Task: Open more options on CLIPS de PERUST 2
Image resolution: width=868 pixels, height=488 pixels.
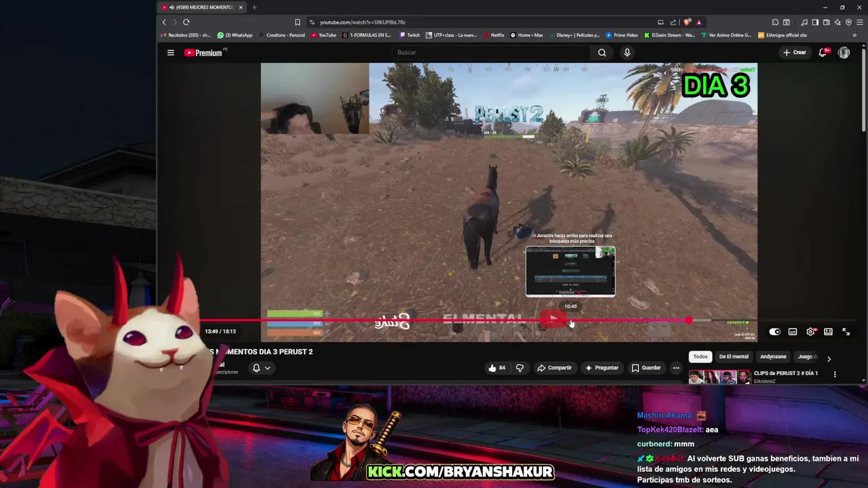Action: (x=835, y=374)
